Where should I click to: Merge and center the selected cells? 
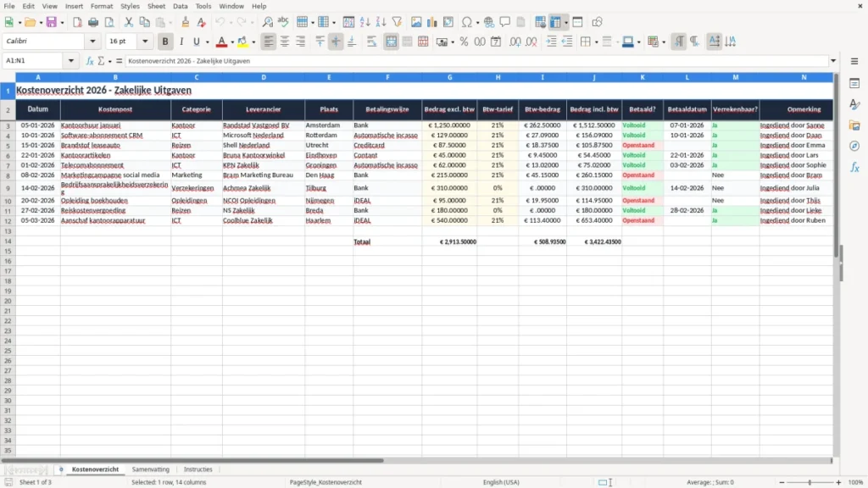(x=391, y=42)
